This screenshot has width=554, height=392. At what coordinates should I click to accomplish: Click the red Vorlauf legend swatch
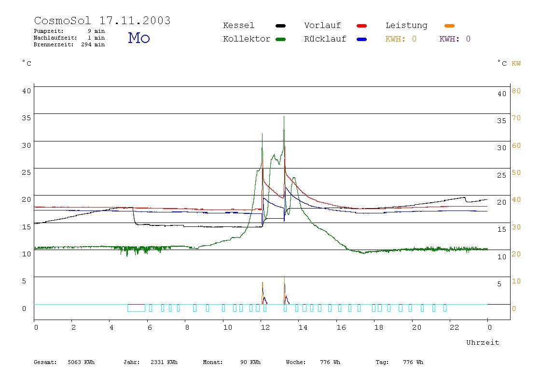tap(362, 26)
